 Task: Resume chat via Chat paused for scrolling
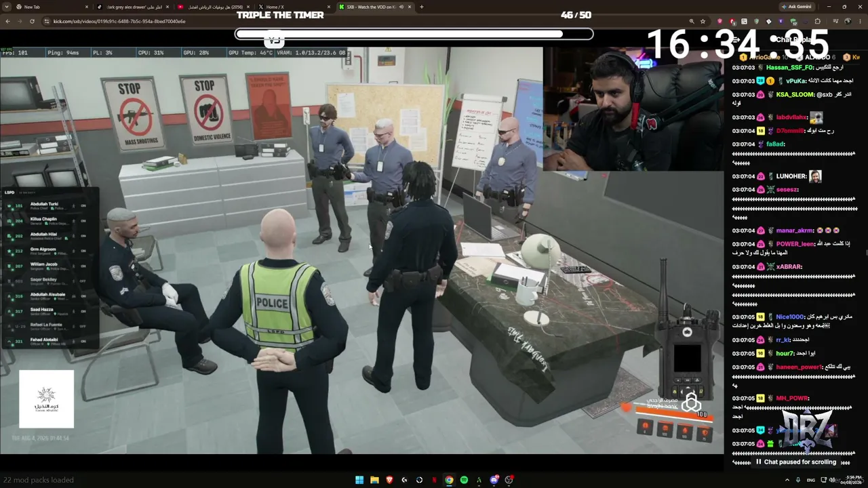pyautogui.click(x=796, y=462)
